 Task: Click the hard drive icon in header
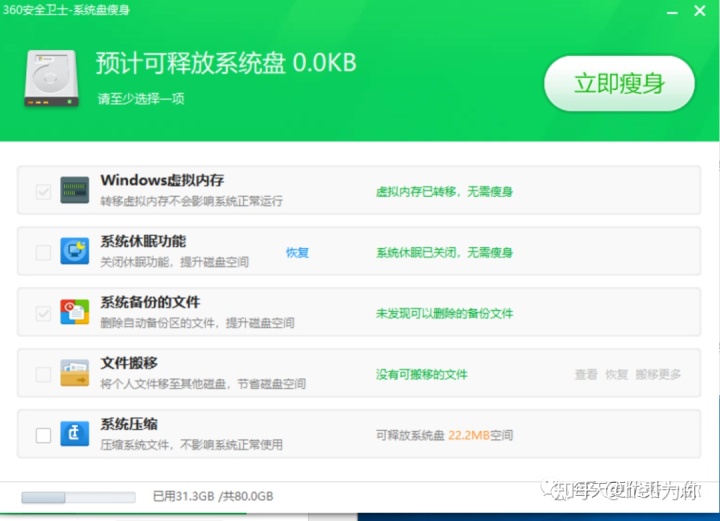51,78
